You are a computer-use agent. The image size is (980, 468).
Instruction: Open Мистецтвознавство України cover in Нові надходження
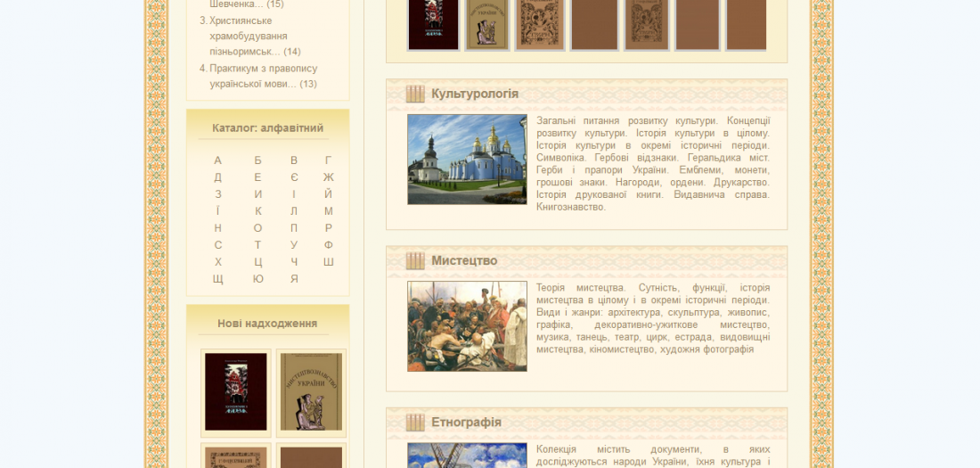(311, 392)
